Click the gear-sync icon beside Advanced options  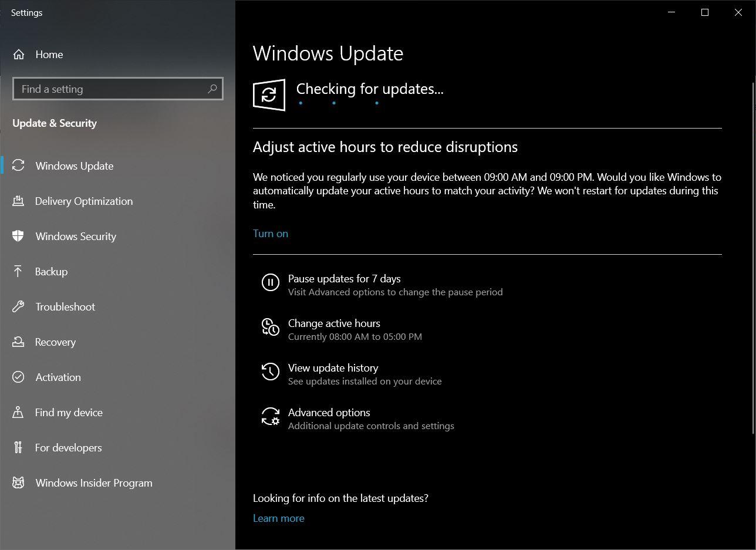[270, 416]
